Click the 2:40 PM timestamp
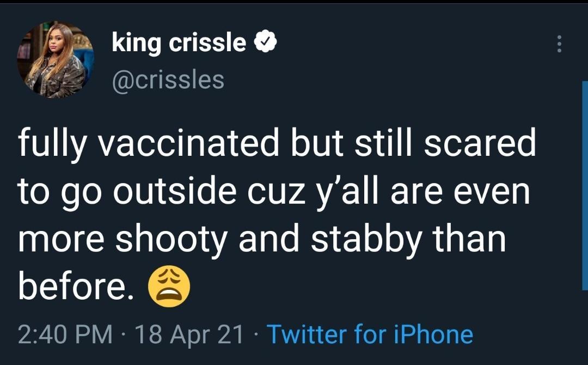The image size is (588, 365). click(x=65, y=333)
